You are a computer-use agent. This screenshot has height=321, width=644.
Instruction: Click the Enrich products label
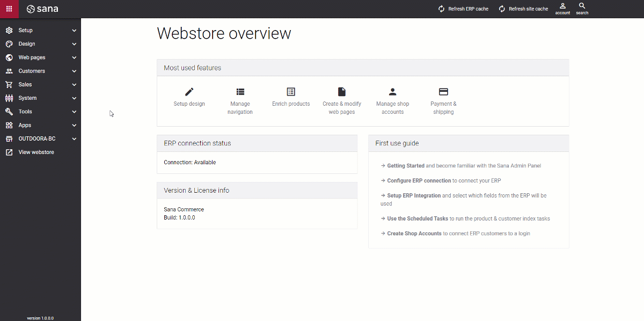tap(291, 104)
